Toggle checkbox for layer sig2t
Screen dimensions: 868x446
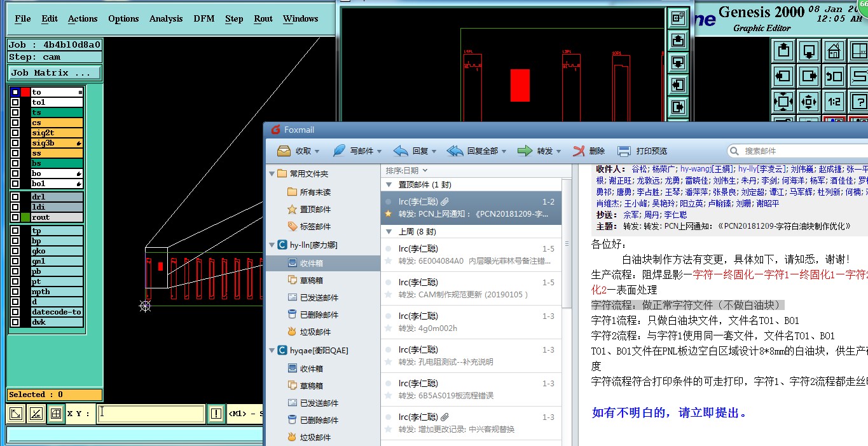coord(15,133)
